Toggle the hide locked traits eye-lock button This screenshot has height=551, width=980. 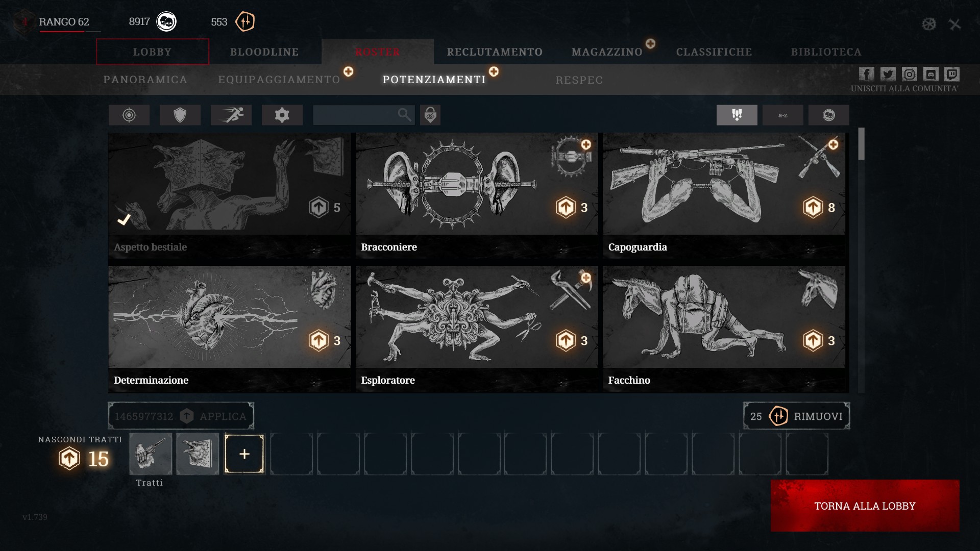pyautogui.click(x=430, y=115)
